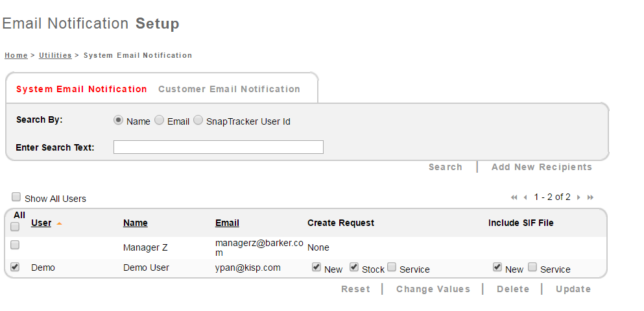The width and height of the screenshot is (644, 311).
Task: Select the Email search radio button
Action: point(159,120)
